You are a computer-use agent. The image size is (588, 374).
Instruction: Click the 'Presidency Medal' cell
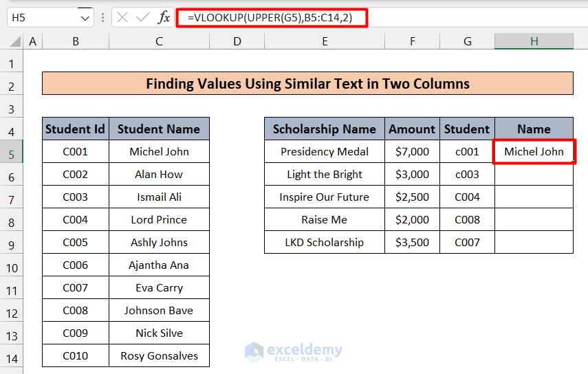(325, 151)
